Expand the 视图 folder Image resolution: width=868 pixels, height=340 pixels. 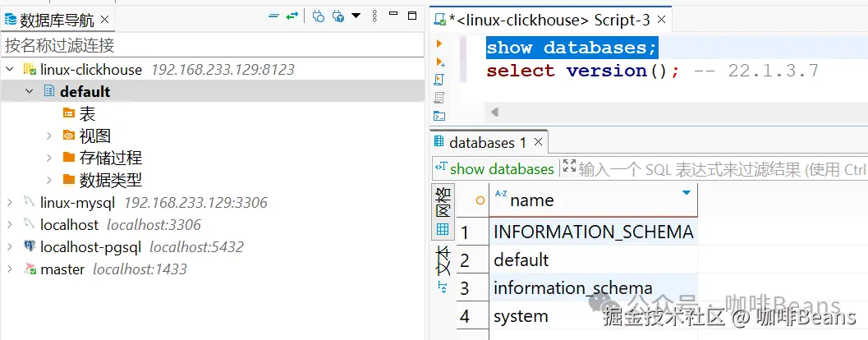pyautogui.click(x=48, y=136)
